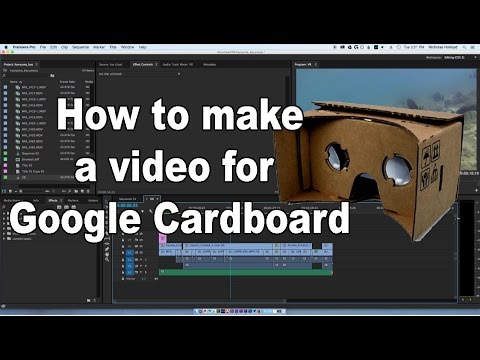Open the Workspace dropdown showing Editing
This screenshot has width=480, height=360.
[454, 58]
